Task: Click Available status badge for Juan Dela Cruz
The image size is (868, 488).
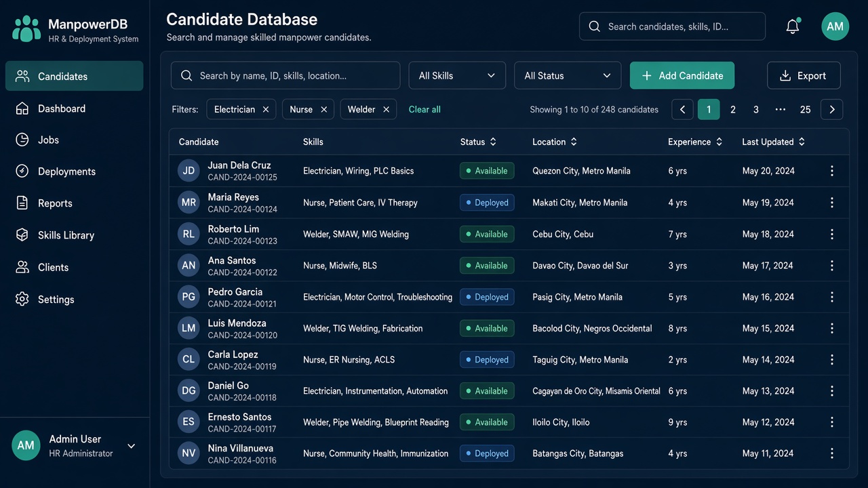Action: tap(487, 171)
